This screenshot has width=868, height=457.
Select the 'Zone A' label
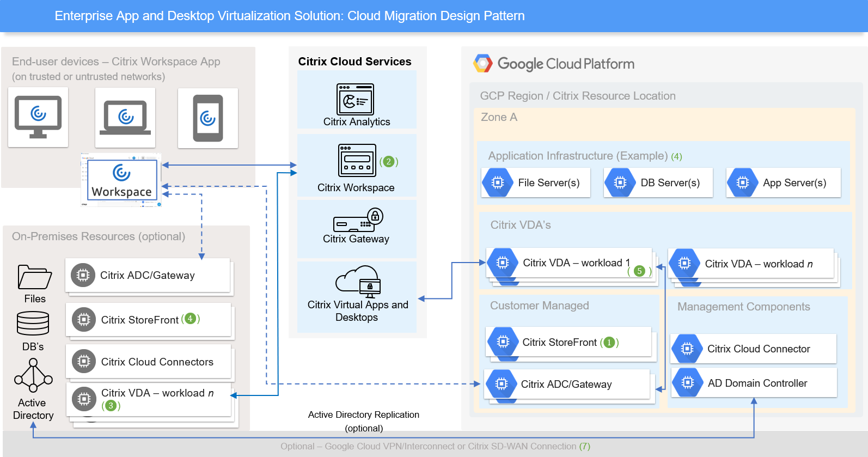pos(499,117)
